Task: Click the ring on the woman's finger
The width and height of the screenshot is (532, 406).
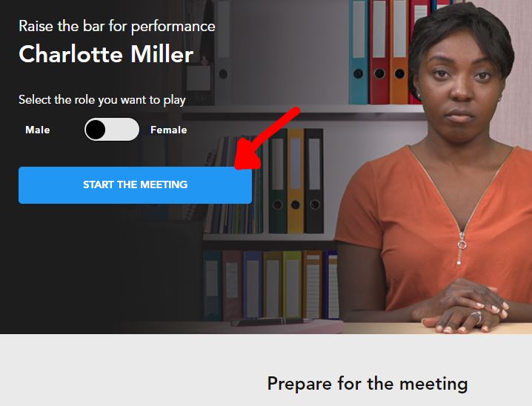Action: click(476, 318)
